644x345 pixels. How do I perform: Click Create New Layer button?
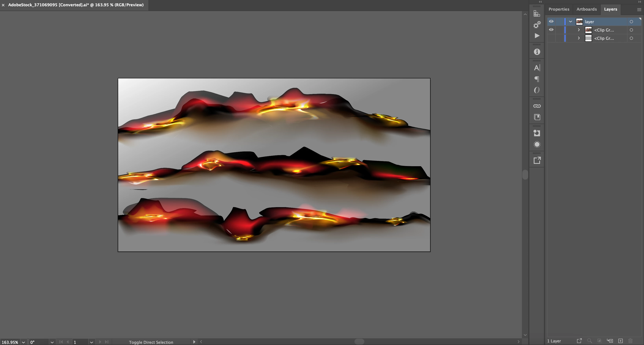click(x=621, y=341)
